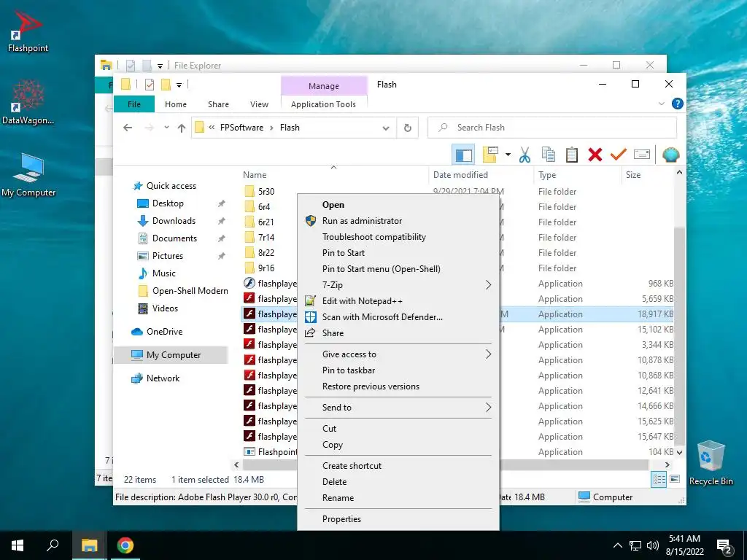Choose Pin to taskbar

tap(398, 370)
